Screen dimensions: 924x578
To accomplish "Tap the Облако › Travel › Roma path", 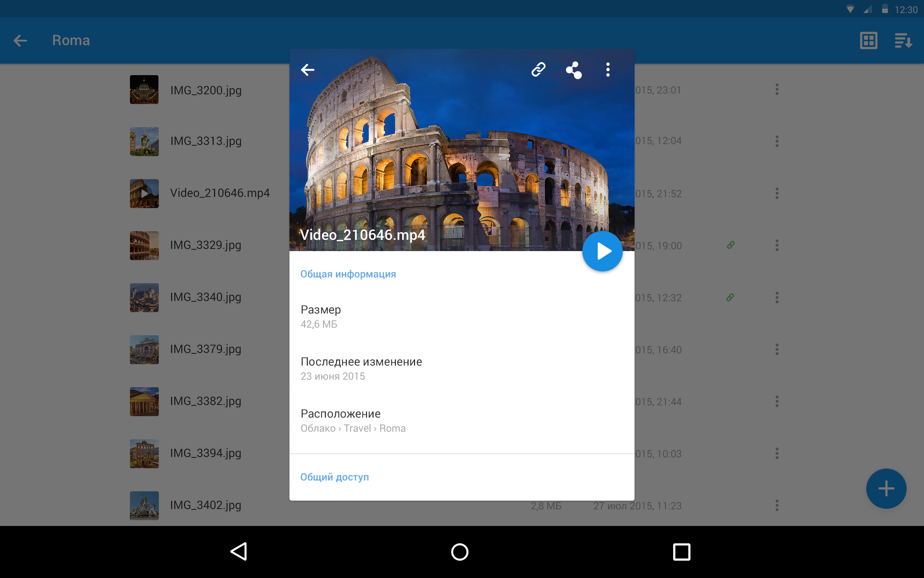I will (x=353, y=428).
